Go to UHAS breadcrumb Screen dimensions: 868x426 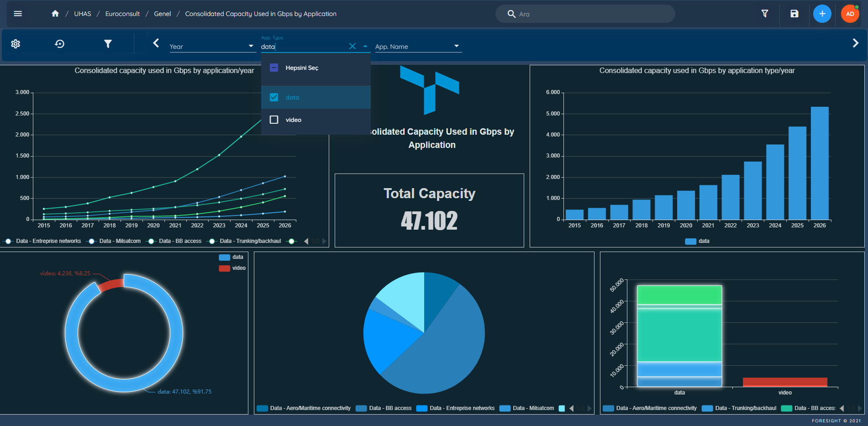(x=83, y=14)
